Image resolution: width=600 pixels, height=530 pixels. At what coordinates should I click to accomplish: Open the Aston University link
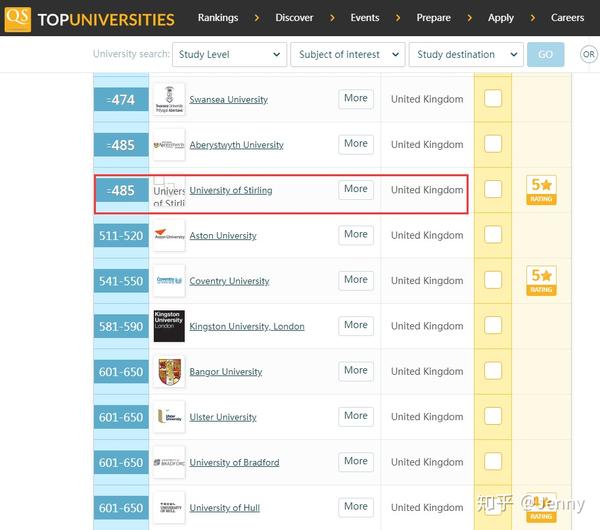(223, 236)
